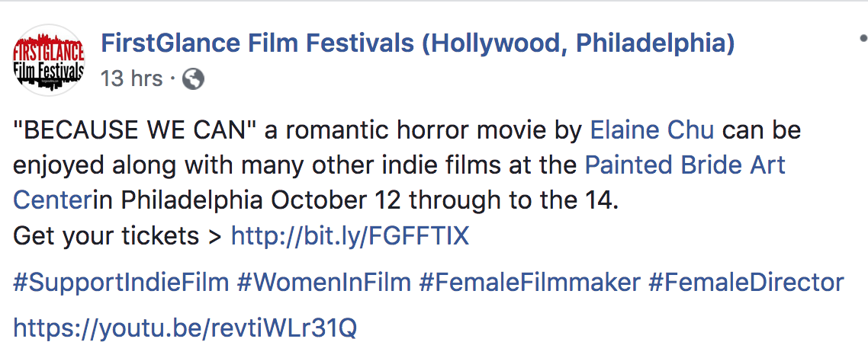This screenshot has height=358, width=868.
Task: Select the #SupportIndieFilm hashtag
Action: [121, 283]
